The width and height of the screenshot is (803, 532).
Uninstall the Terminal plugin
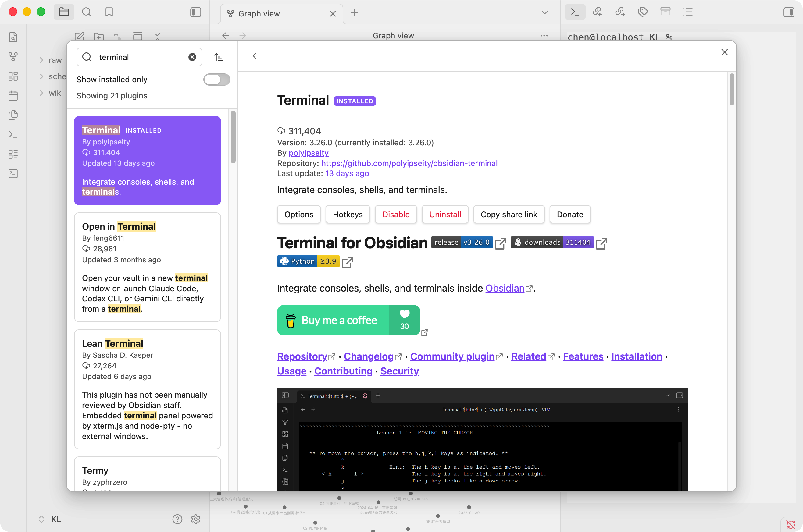tap(445, 215)
